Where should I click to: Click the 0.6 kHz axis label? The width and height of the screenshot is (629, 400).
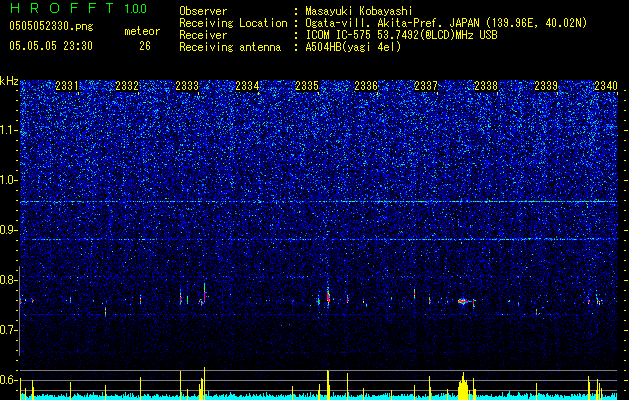point(9,380)
